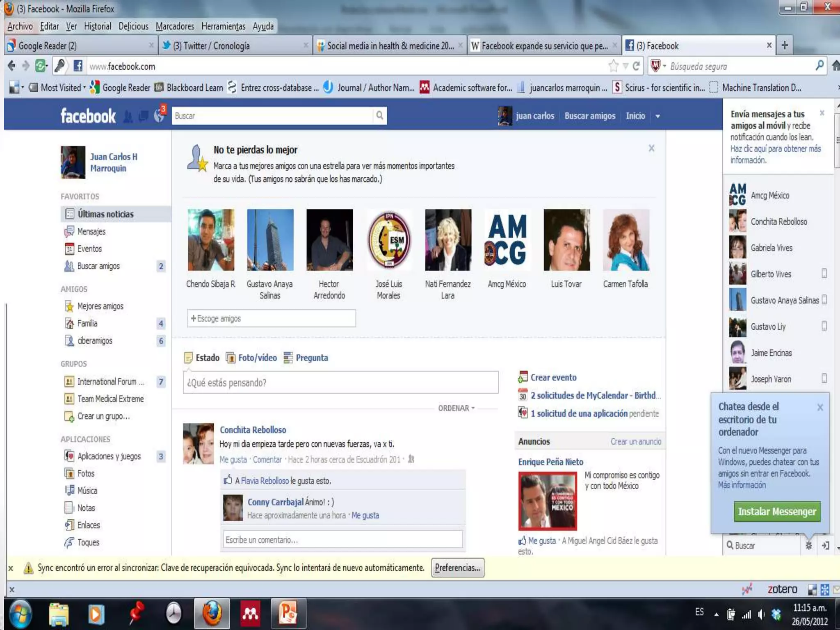Screen dimensions: 840x630
Task: Click the Firefox reload page icon
Action: point(636,66)
